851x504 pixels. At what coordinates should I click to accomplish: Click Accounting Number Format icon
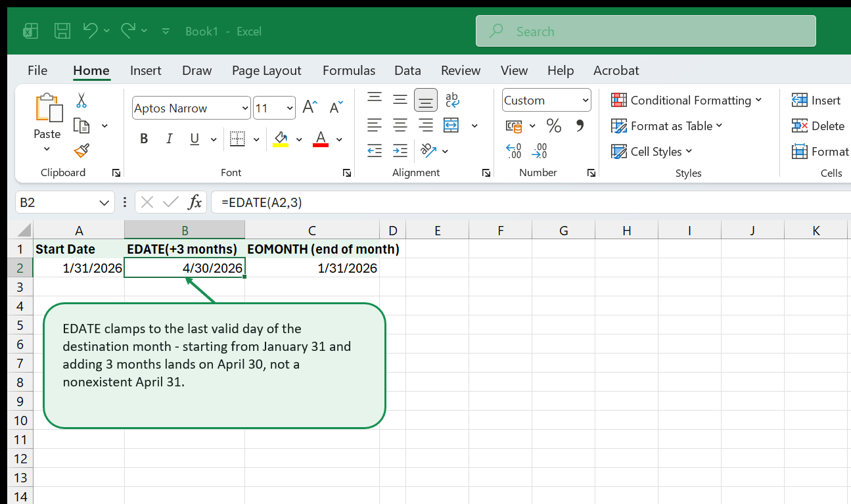tap(514, 126)
